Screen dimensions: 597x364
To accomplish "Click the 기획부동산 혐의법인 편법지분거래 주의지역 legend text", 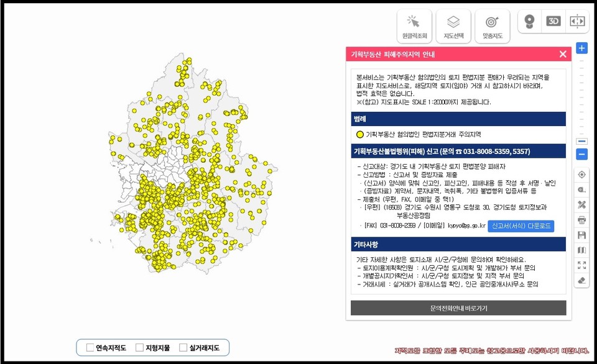I will 423,134.
